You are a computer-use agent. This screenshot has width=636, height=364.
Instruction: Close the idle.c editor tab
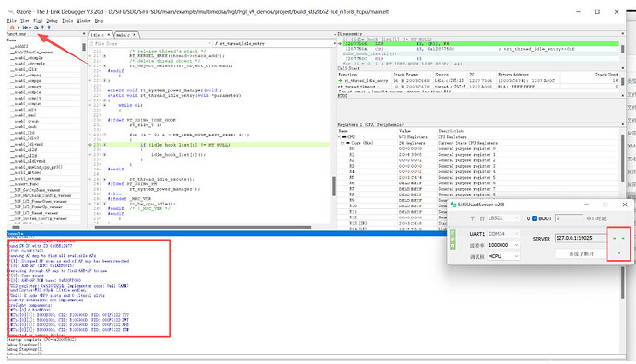click(x=109, y=35)
